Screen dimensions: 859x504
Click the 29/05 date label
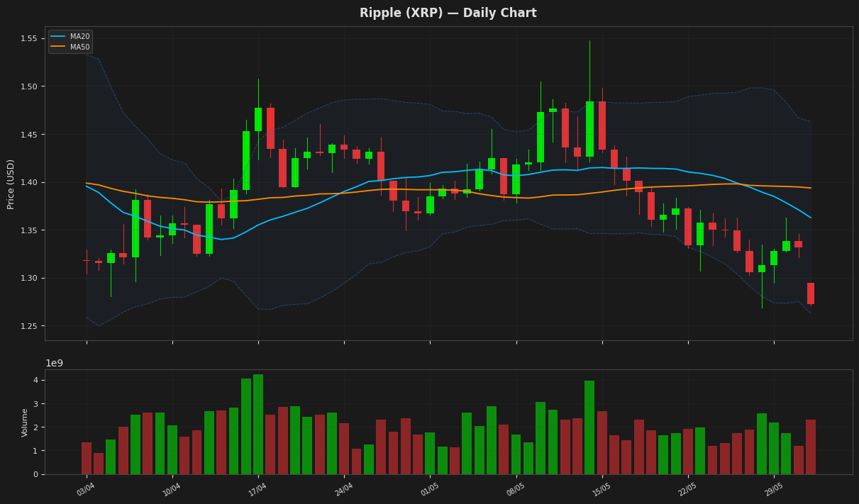click(773, 489)
